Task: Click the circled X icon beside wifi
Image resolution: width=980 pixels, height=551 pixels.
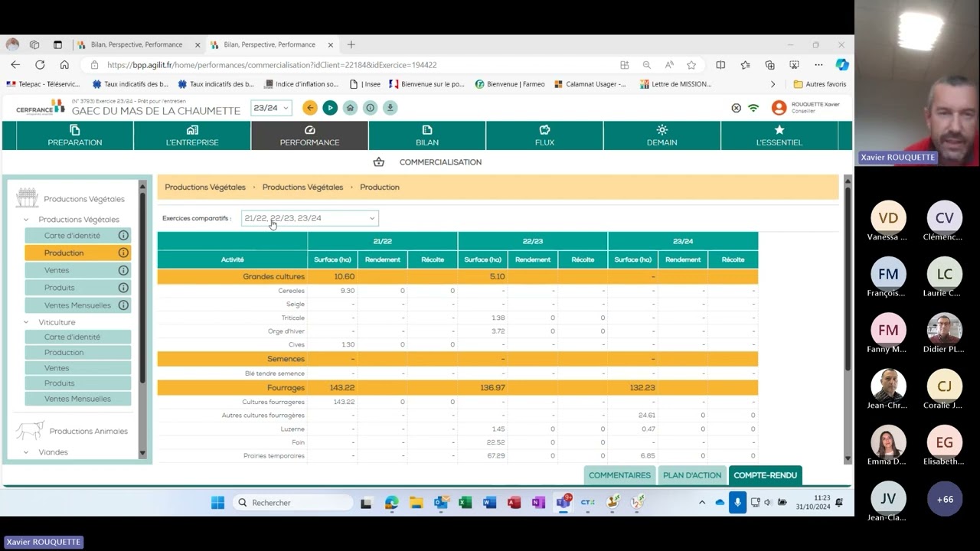Action: click(737, 108)
